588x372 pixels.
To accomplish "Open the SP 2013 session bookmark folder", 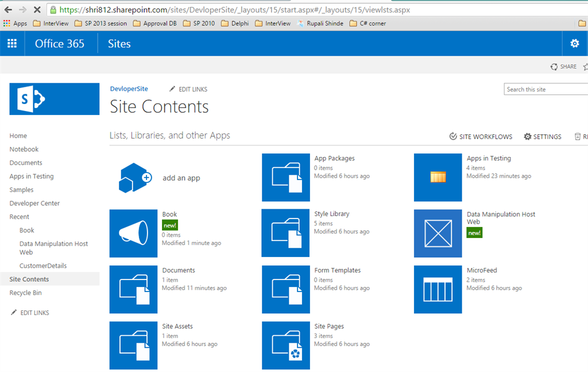I will tap(106, 24).
